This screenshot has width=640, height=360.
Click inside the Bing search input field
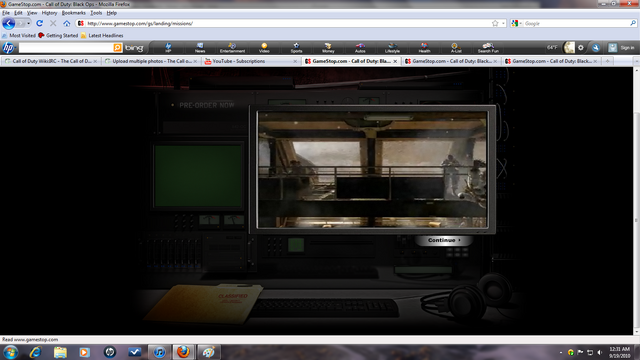click(66, 48)
